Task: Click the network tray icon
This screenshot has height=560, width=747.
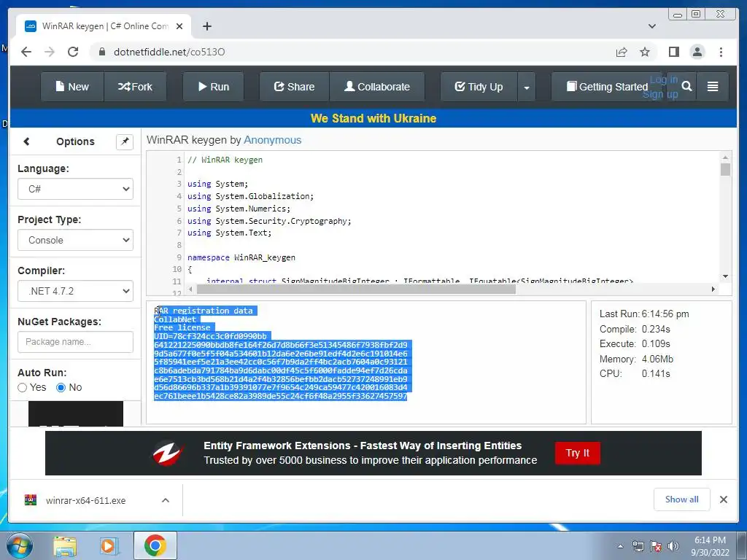Action: 638,547
